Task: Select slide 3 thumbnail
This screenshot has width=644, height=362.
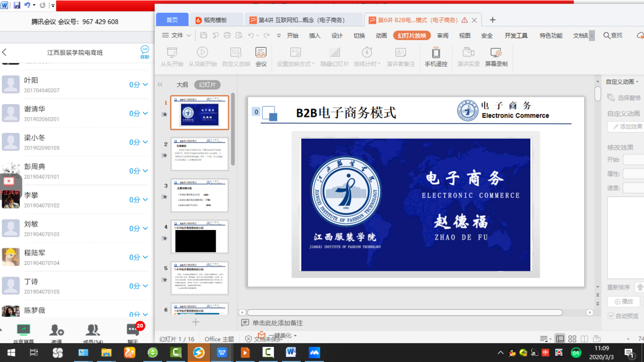Action: coord(199,195)
